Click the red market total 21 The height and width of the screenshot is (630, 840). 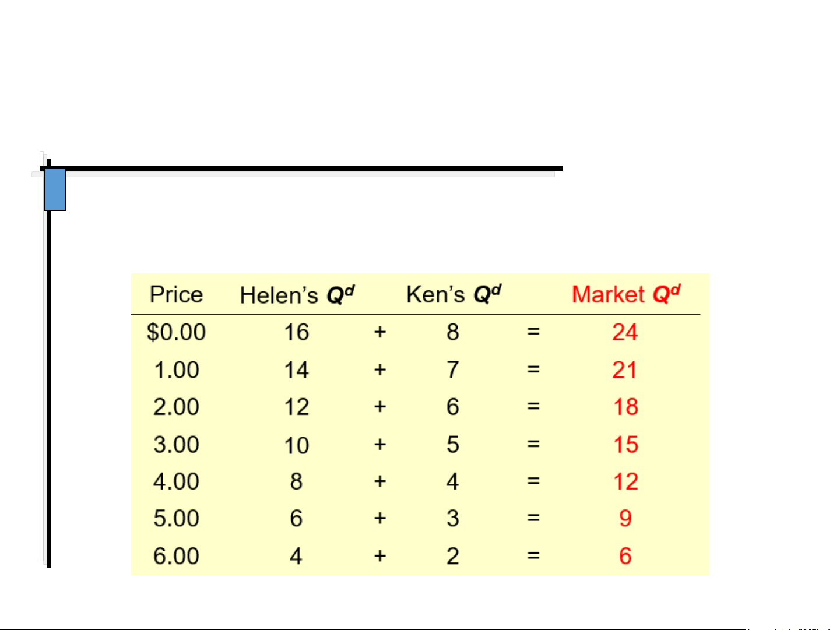pyautogui.click(x=624, y=370)
